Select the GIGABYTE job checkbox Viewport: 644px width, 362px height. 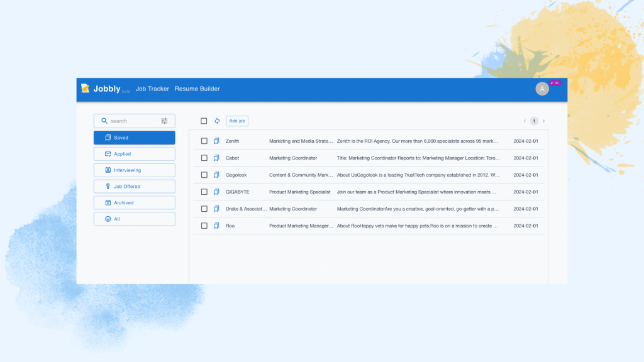click(204, 192)
